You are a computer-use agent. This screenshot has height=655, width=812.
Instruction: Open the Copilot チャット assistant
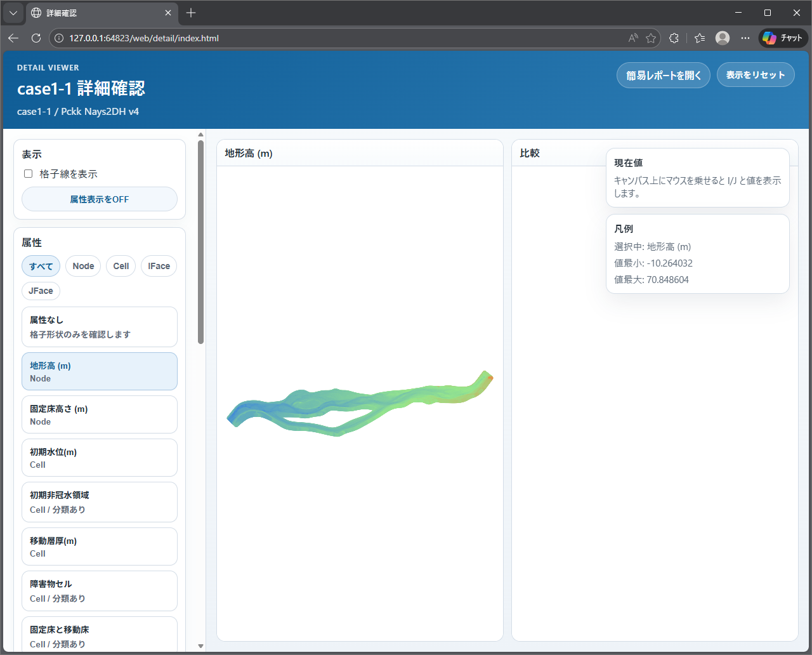coord(782,37)
